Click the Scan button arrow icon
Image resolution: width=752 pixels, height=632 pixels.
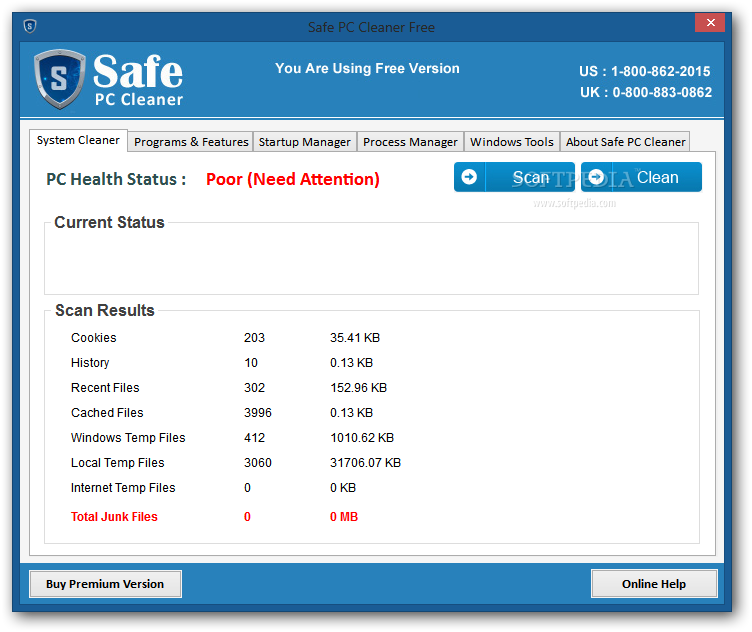click(469, 177)
